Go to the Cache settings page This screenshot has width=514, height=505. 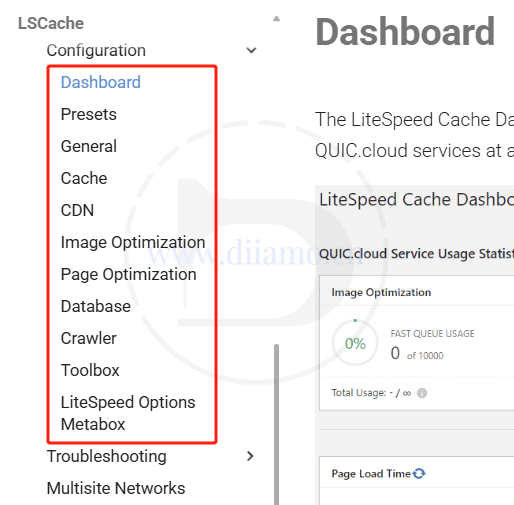click(84, 178)
